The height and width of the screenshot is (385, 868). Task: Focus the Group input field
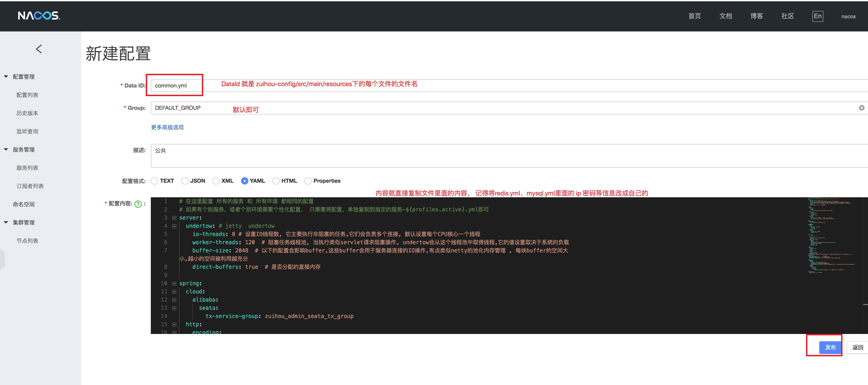pos(509,108)
